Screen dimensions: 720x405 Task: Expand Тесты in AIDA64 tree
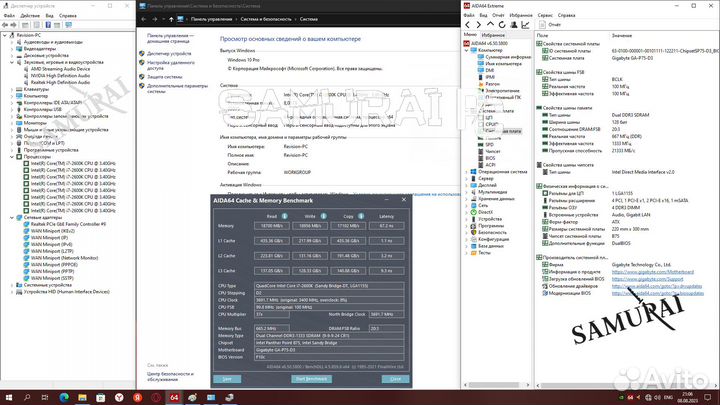(467, 253)
